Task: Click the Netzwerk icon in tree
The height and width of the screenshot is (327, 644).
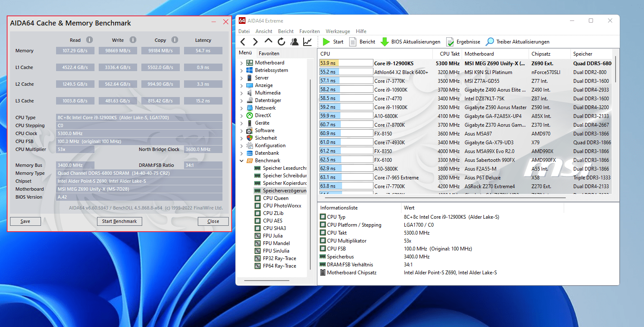Action: point(249,108)
